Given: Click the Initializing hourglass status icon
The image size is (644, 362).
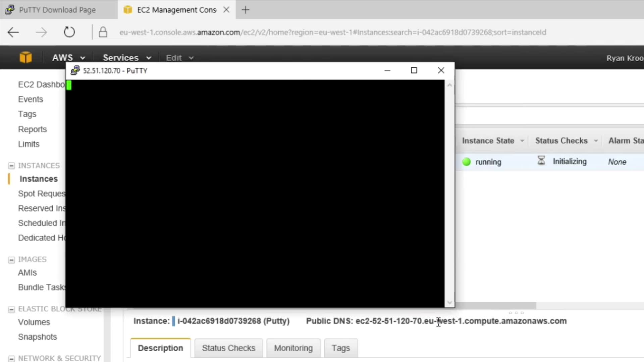Looking at the screenshot, I should pyautogui.click(x=541, y=161).
